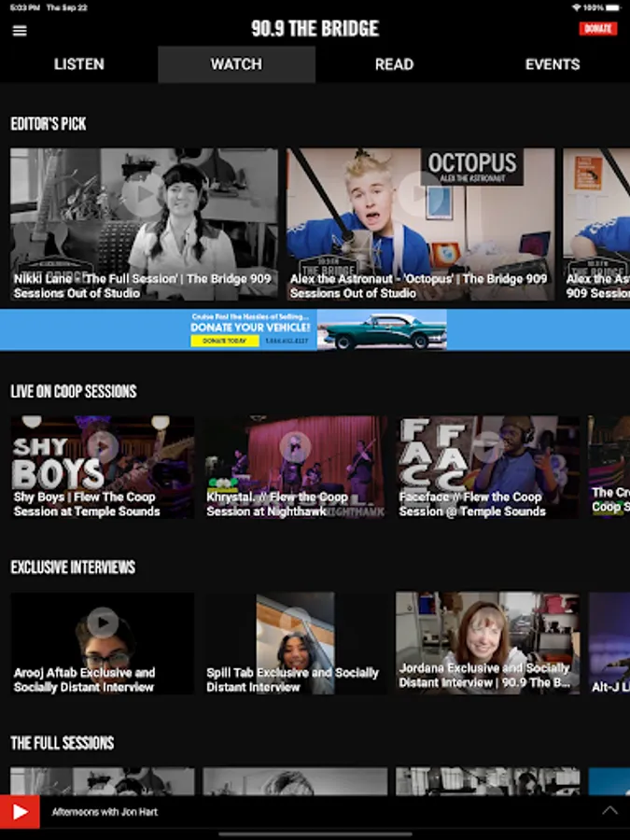This screenshot has height=840, width=630.
Task: Expand the player with the up chevron
Action: point(609,810)
